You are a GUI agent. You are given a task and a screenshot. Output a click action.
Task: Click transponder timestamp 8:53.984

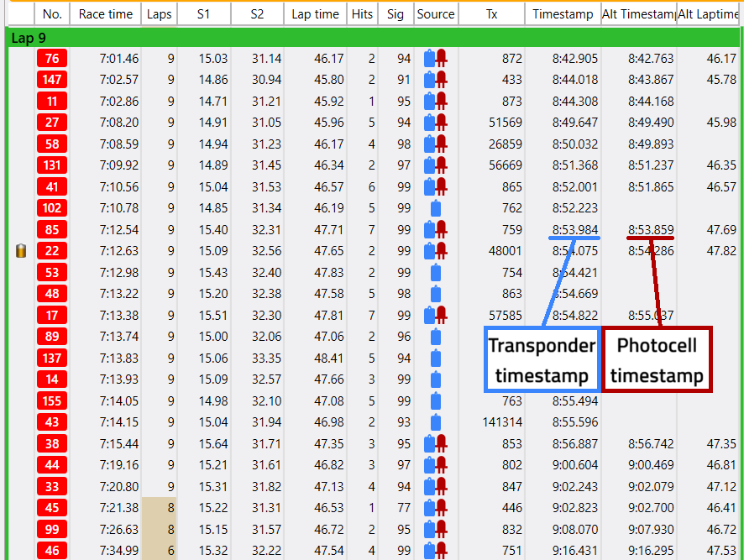pyautogui.click(x=575, y=229)
